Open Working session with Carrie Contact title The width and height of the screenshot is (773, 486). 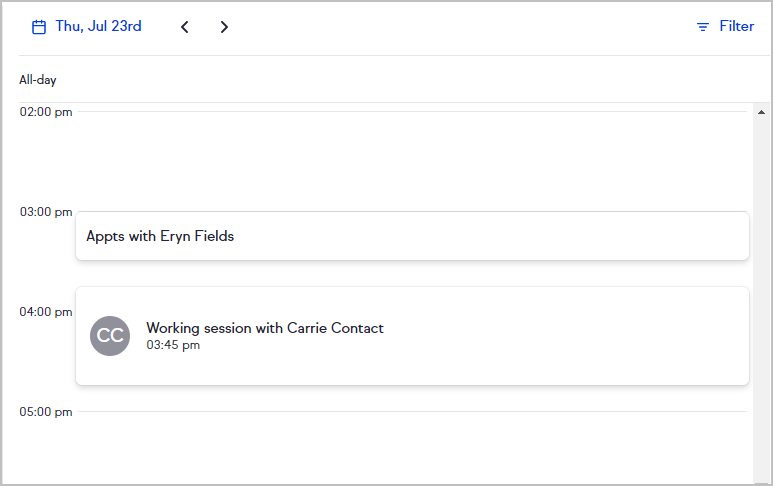click(x=265, y=328)
